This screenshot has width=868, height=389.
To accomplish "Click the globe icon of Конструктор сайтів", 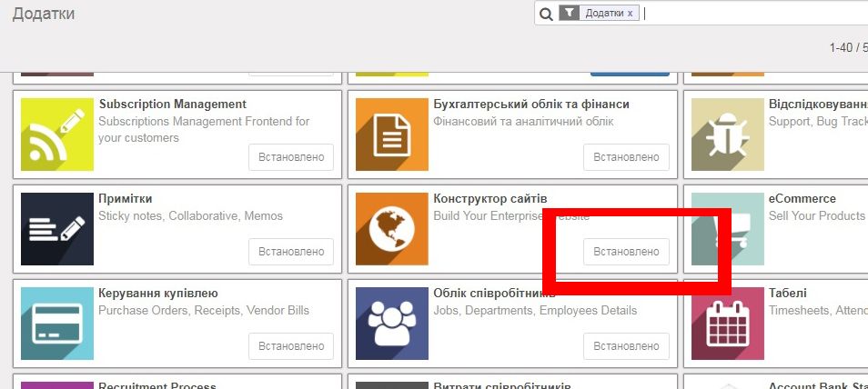I will click(392, 229).
